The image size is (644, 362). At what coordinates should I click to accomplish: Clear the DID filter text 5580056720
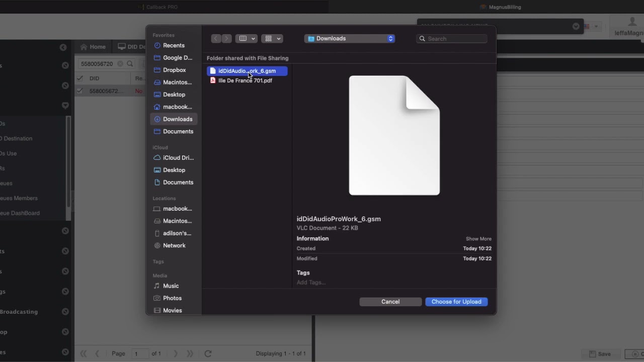click(120, 64)
